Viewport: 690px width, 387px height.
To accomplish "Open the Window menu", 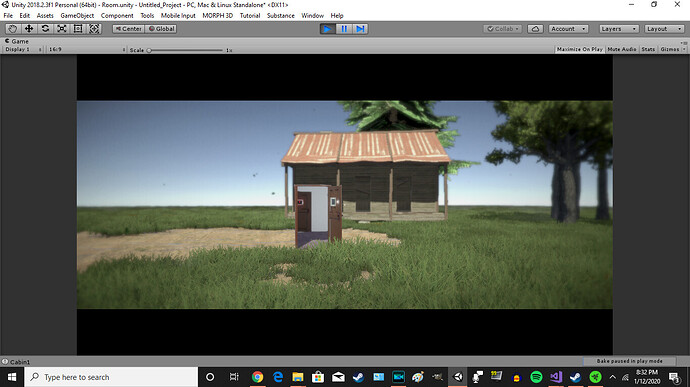I will [x=312, y=15].
